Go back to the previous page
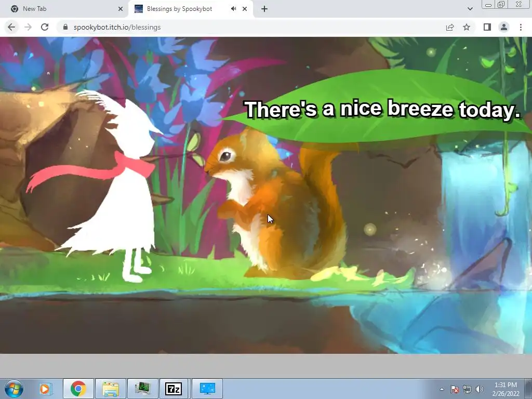Viewport: 532px width, 399px height. tap(11, 27)
